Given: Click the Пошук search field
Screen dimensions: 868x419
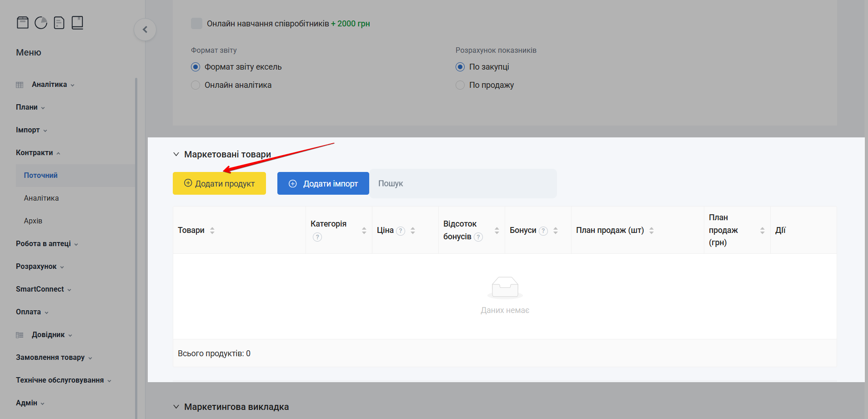Looking at the screenshot, I should [x=463, y=183].
